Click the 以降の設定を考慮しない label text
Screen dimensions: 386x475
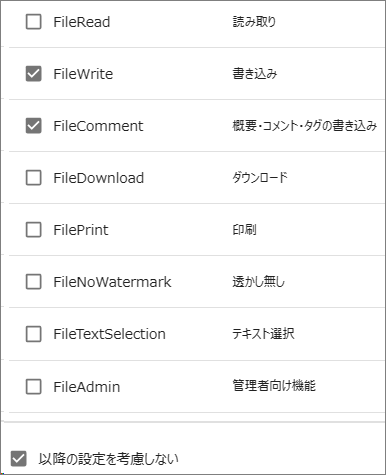point(108,459)
